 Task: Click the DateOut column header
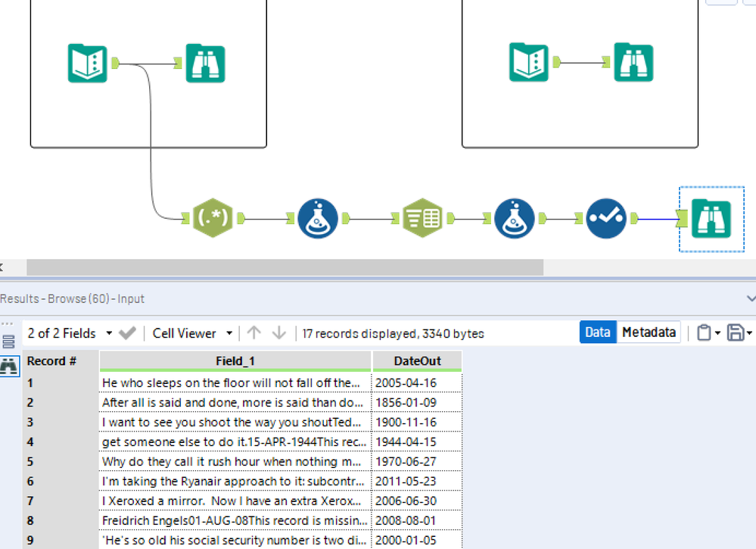(x=417, y=361)
